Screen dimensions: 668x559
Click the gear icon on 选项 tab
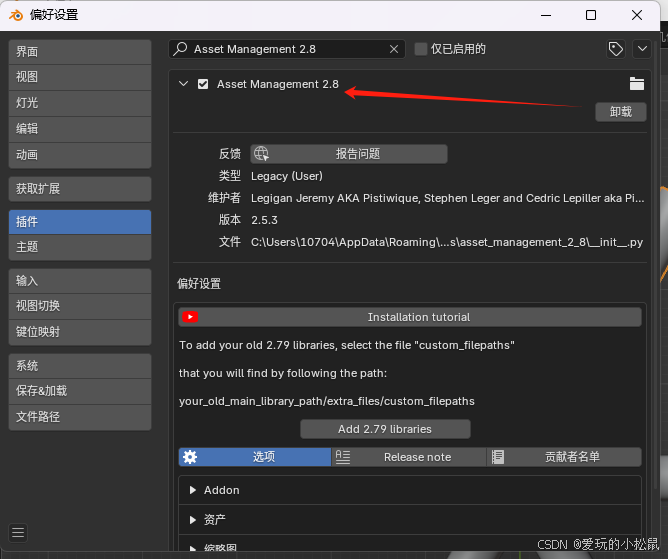tap(190, 457)
